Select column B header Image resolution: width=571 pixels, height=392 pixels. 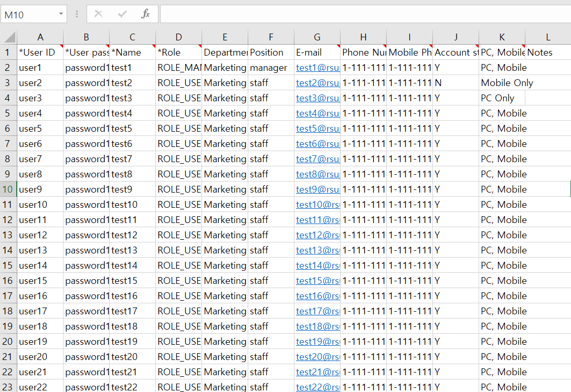click(86, 37)
